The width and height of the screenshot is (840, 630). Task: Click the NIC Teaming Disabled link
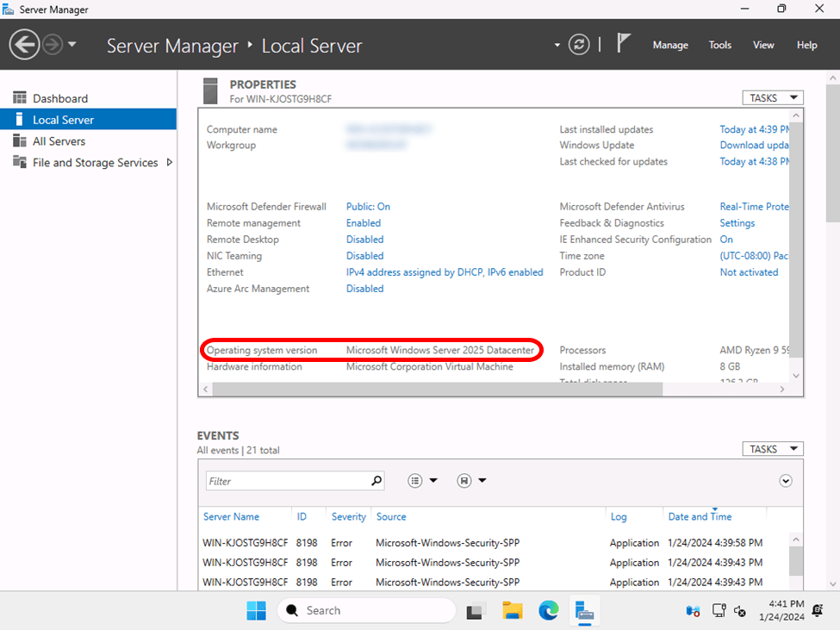tap(364, 255)
